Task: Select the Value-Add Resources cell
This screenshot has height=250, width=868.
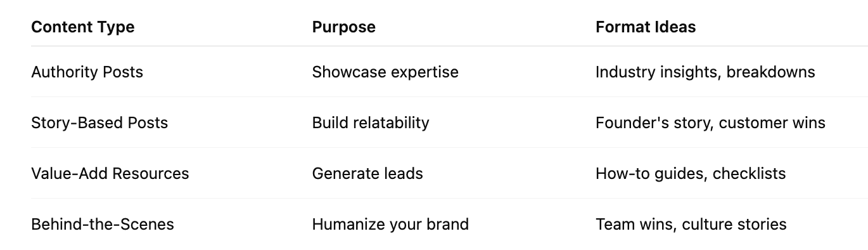Action: 110,173
